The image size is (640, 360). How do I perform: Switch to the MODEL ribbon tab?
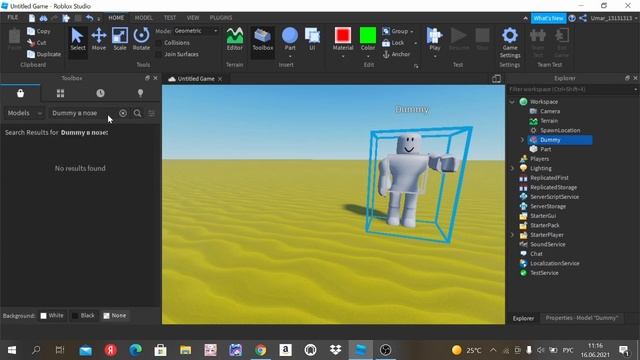[144, 18]
